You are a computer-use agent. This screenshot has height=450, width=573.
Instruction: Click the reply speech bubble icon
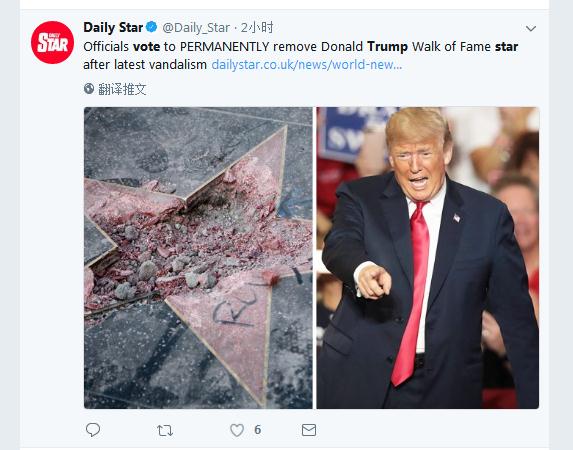(x=93, y=430)
